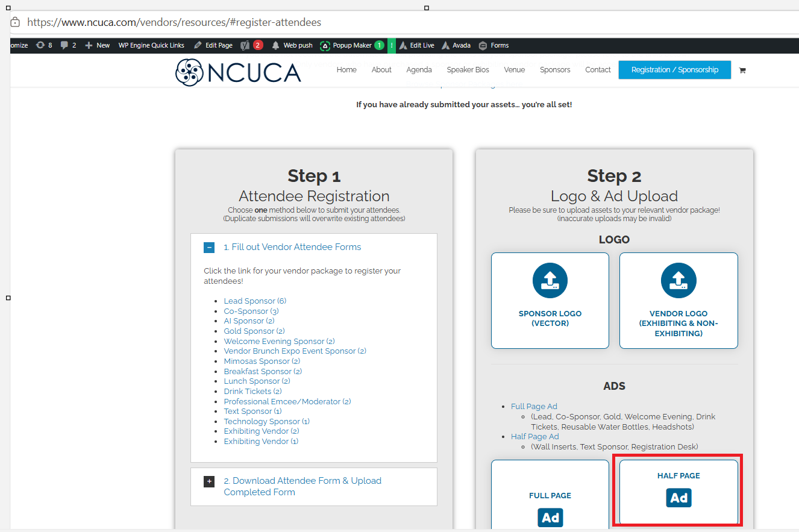The width and height of the screenshot is (799, 532).
Task: Open the comments bubble icon showing 2
Action: coord(68,45)
